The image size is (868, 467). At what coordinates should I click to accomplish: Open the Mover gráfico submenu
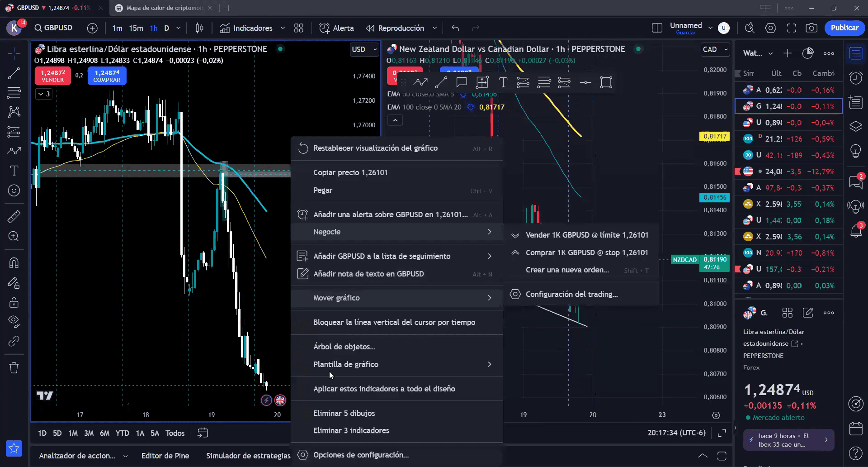coord(397,298)
